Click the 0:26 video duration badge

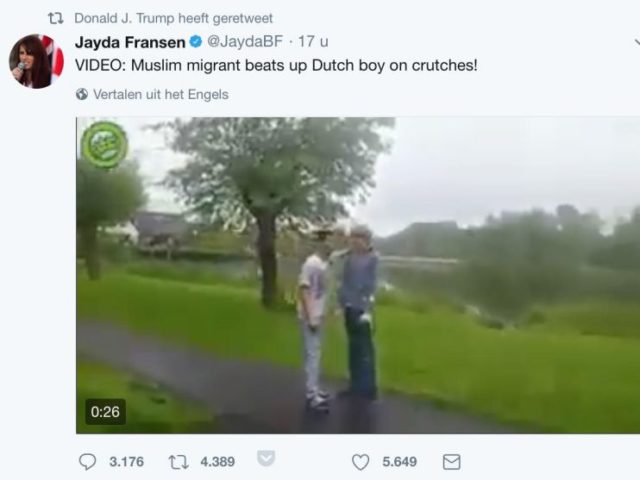(105, 412)
